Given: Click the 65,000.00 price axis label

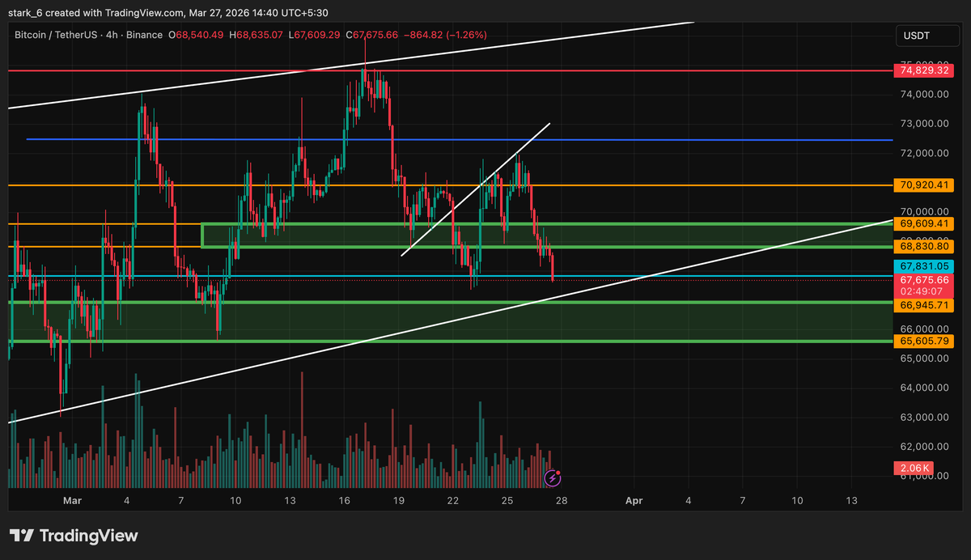Looking at the screenshot, I should [924, 358].
